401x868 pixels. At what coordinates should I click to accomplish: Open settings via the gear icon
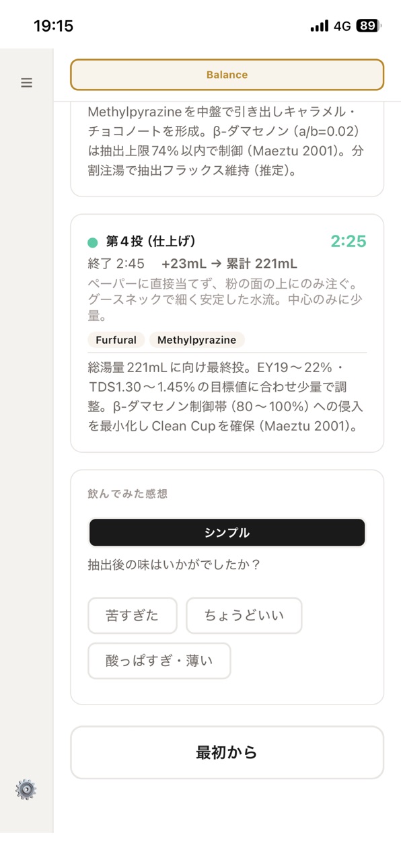coord(26,789)
